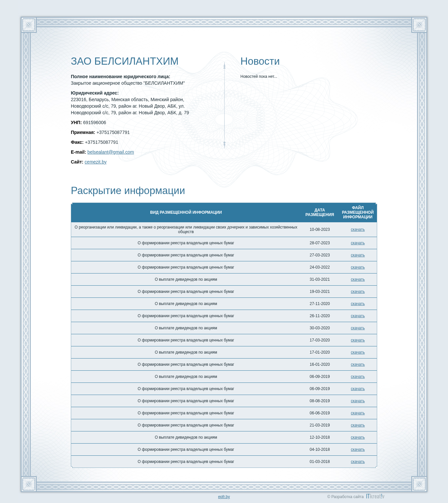Click the ITkreativ developer logo

tap(375, 496)
